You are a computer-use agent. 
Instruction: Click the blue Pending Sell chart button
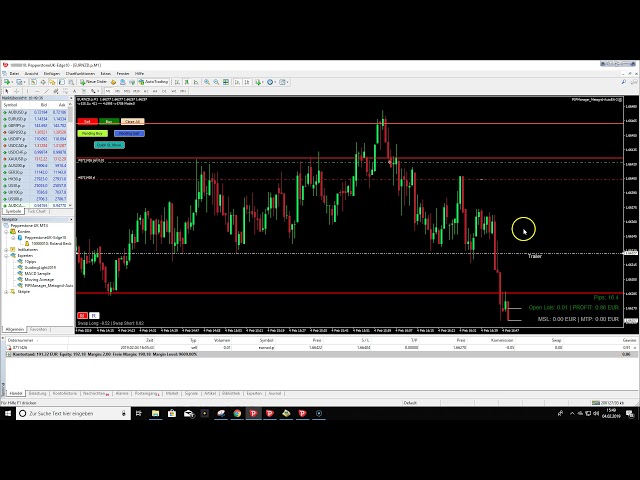[x=129, y=133]
